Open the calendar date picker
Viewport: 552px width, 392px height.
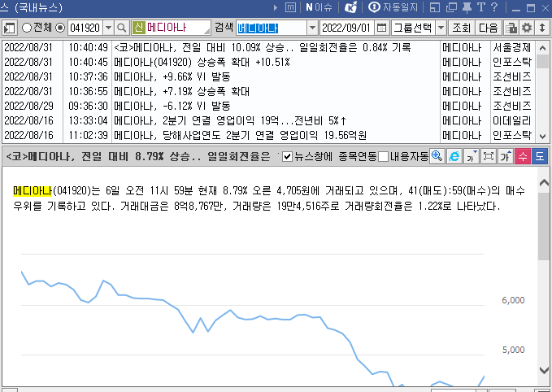(381, 28)
